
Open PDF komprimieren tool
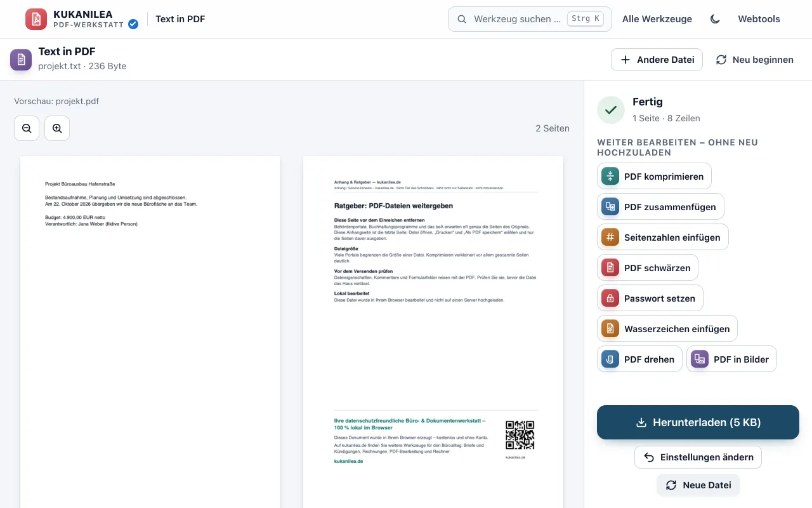pyautogui.click(x=654, y=176)
